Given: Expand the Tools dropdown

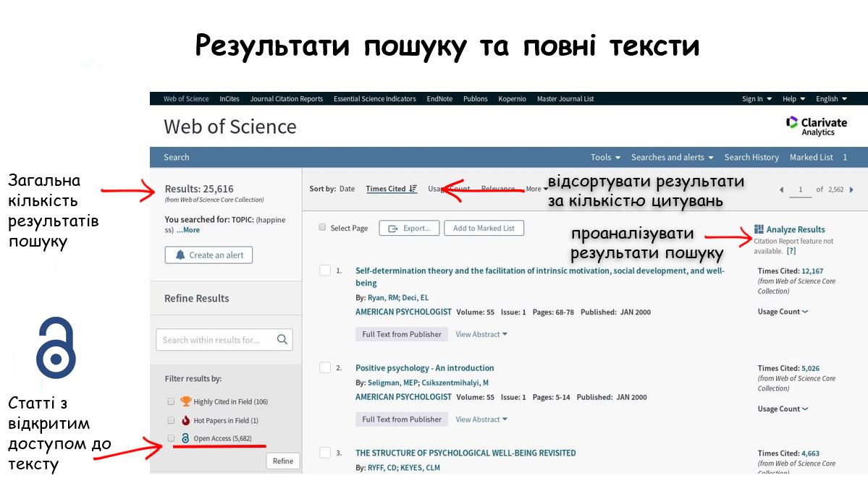Looking at the screenshot, I should [x=606, y=157].
